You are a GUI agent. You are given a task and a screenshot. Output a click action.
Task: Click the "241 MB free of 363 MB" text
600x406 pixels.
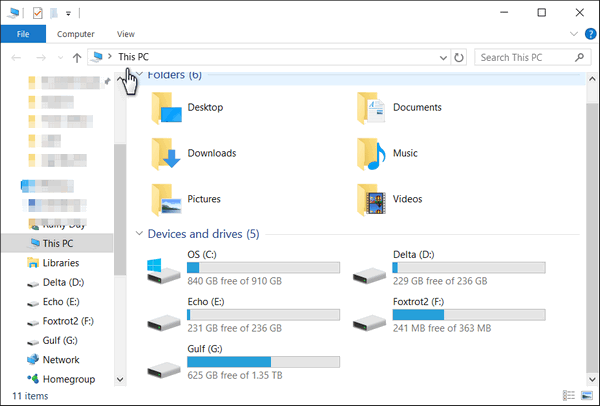click(x=442, y=328)
